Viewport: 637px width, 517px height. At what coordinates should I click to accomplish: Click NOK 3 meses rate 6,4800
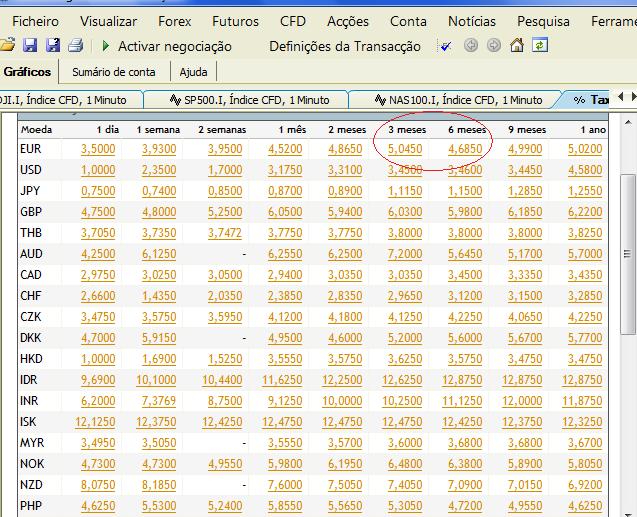[x=405, y=464]
